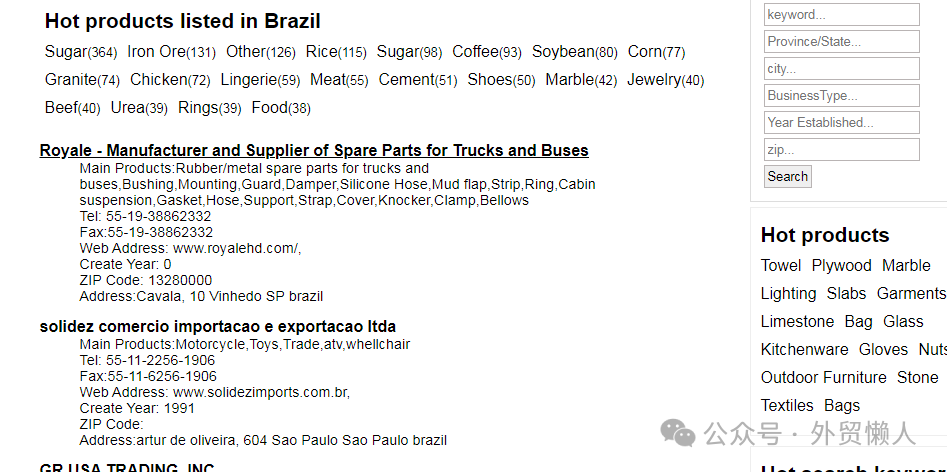Open Kitchenware in sidebar hot products

click(x=804, y=350)
